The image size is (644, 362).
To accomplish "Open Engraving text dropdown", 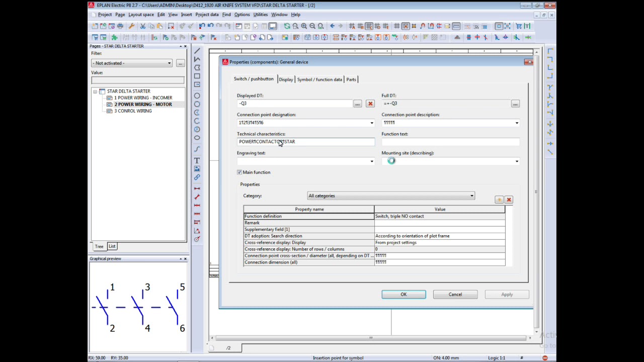I will point(372,161).
